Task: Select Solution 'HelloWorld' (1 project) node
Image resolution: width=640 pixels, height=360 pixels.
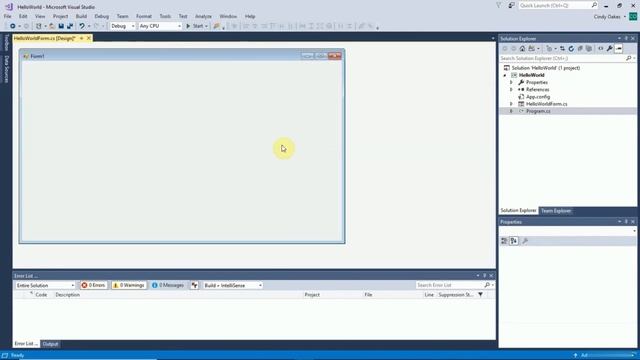Action: (x=546, y=68)
